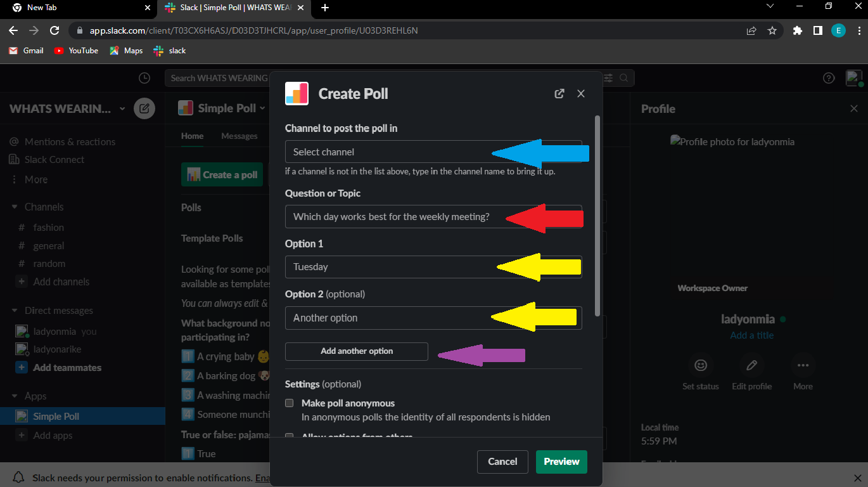Close the Profile panel
The height and width of the screenshot is (487, 868).
click(854, 108)
